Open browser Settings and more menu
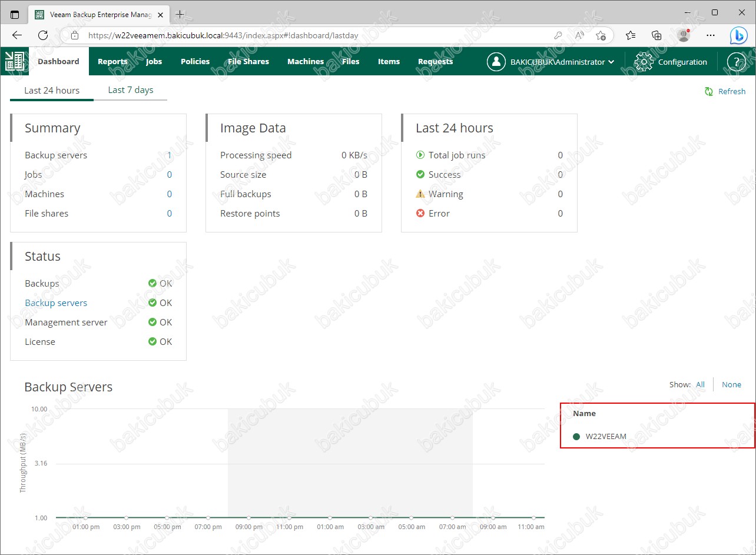Viewport: 756px width, 555px height. tap(711, 35)
